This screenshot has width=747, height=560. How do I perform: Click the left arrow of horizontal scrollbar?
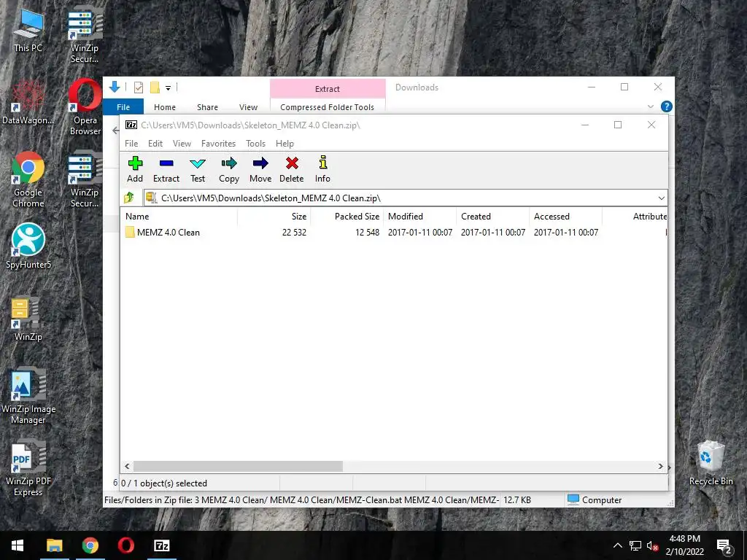coord(127,466)
